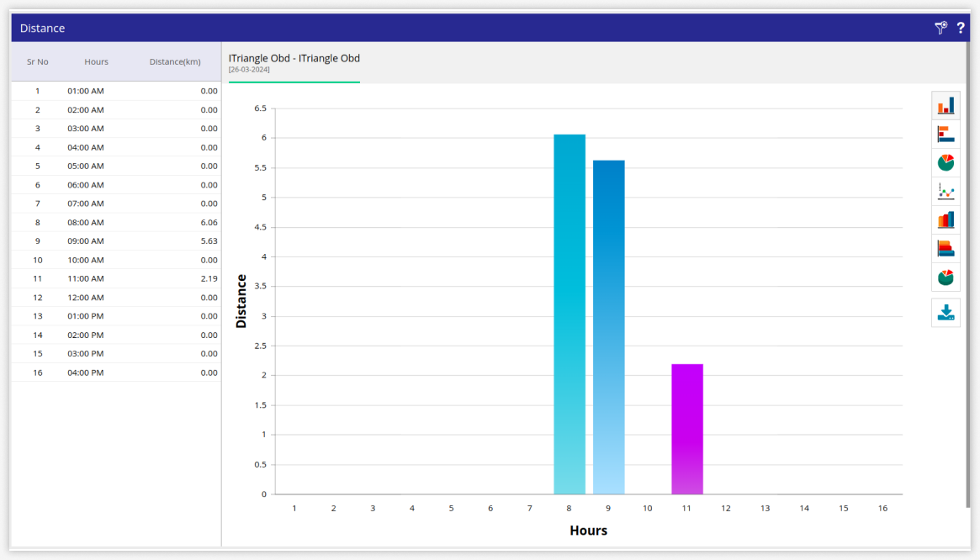Select the pie chart icon above the line chart icon
The width and height of the screenshot is (980, 560).
pyautogui.click(x=946, y=162)
